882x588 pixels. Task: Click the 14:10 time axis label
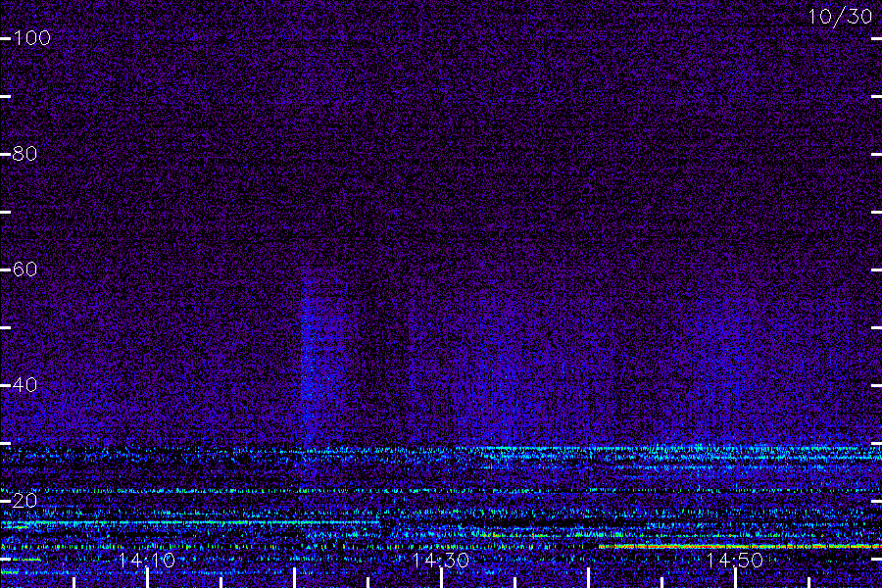147,561
